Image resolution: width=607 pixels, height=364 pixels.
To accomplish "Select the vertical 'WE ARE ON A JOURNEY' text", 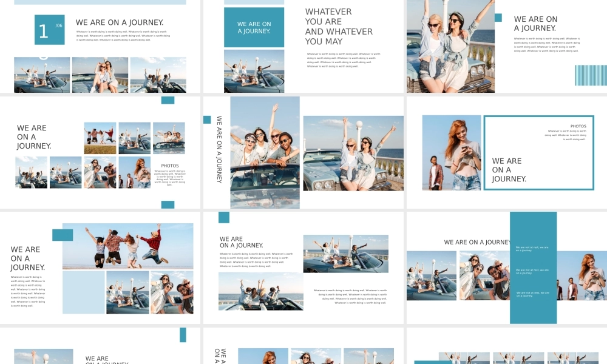I will 219,149.
